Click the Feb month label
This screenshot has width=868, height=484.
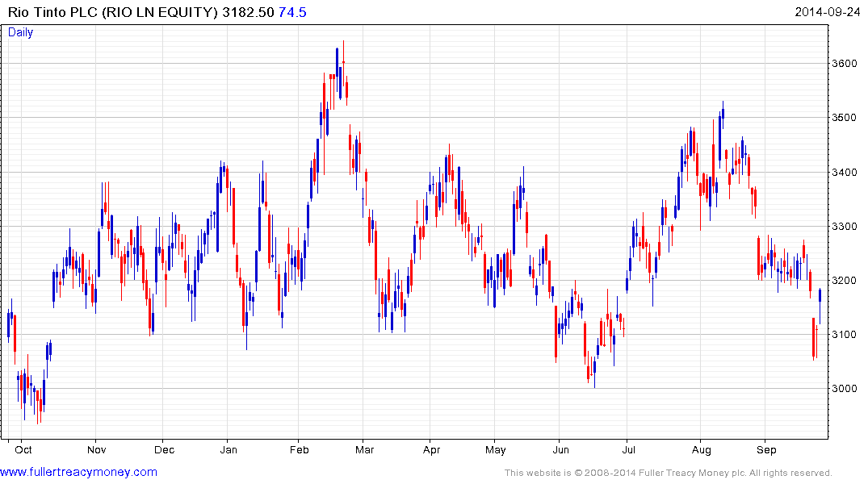300,449
